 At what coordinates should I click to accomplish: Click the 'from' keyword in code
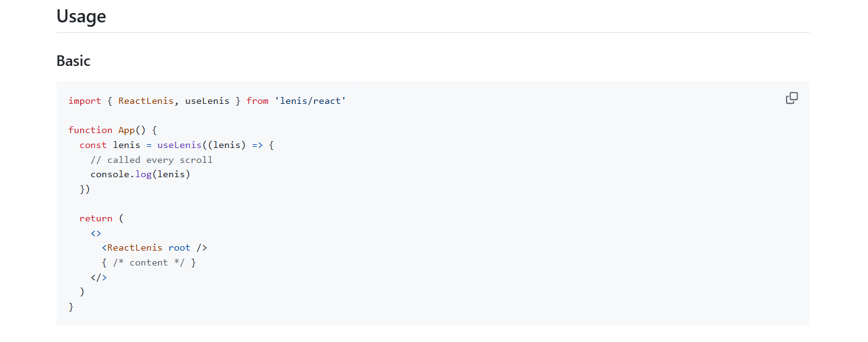click(257, 101)
